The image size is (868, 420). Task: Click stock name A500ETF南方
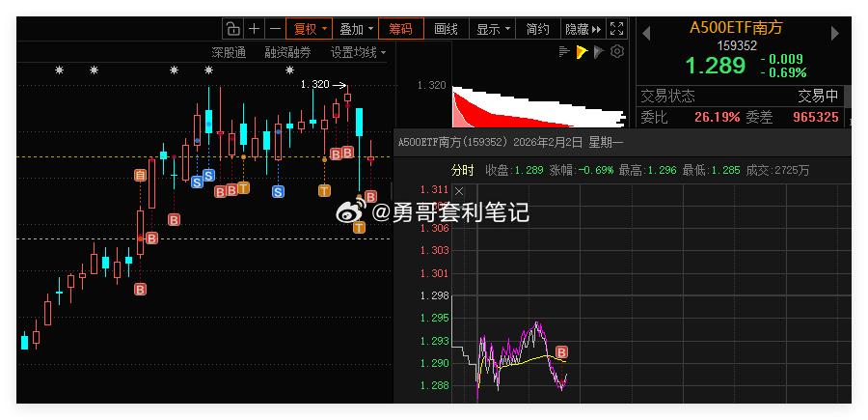(x=736, y=28)
